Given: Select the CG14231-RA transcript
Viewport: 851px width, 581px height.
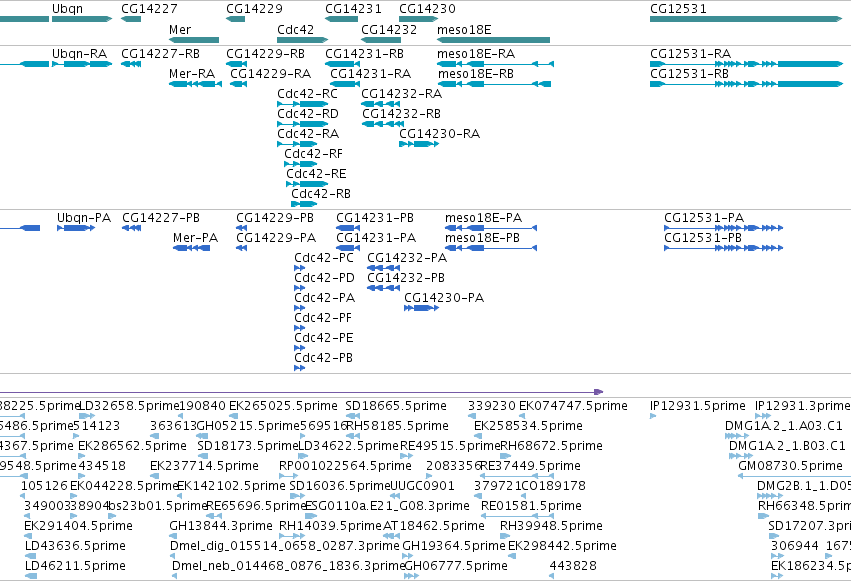Looking at the screenshot, I should click(x=345, y=84).
